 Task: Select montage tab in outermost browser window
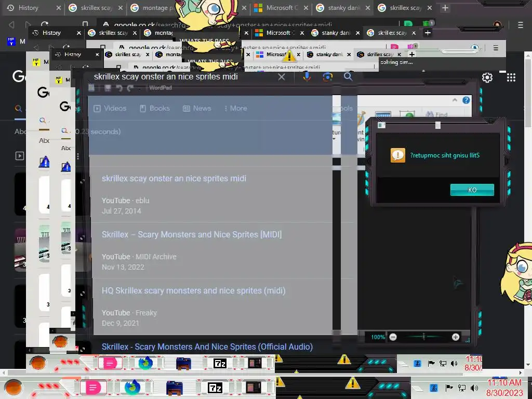153,8
